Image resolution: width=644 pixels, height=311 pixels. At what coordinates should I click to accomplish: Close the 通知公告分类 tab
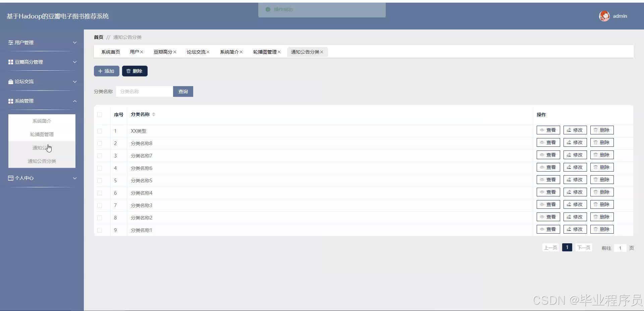click(322, 52)
